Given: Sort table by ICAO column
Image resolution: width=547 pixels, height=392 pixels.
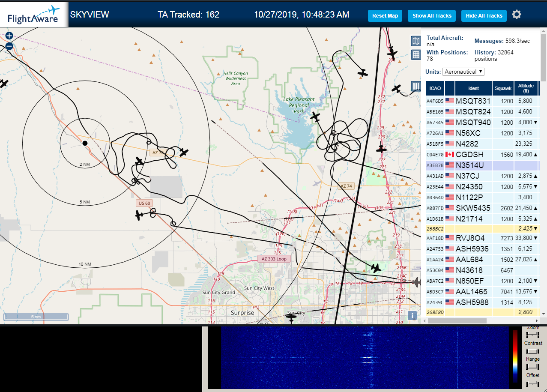Looking at the screenshot, I should click(x=435, y=88).
